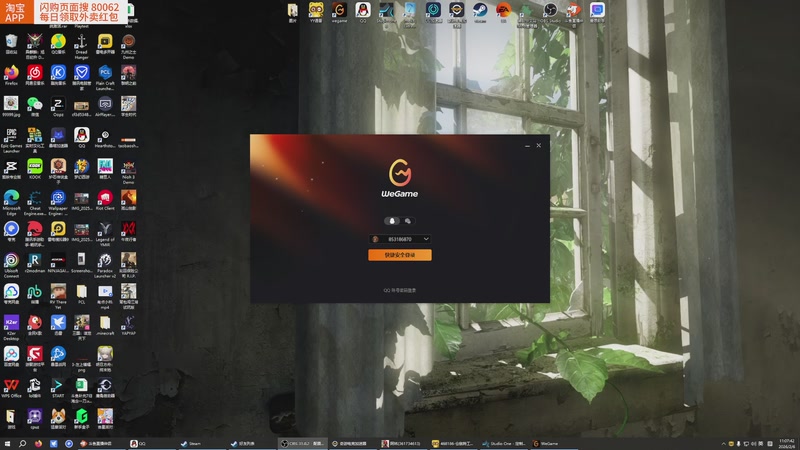The width and height of the screenshot is (800, 450).
Task: Launch the Ubisoft Connect desktop icon
Action: (11, 265)
